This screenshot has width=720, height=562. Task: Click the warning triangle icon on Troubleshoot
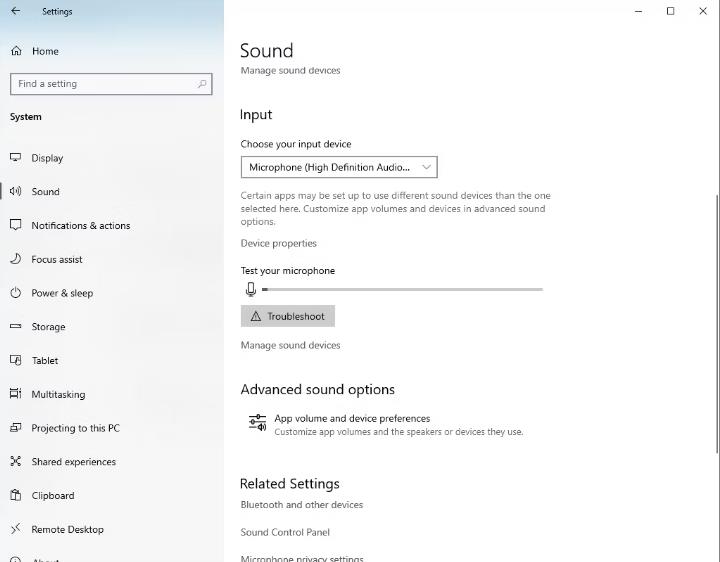256,316
